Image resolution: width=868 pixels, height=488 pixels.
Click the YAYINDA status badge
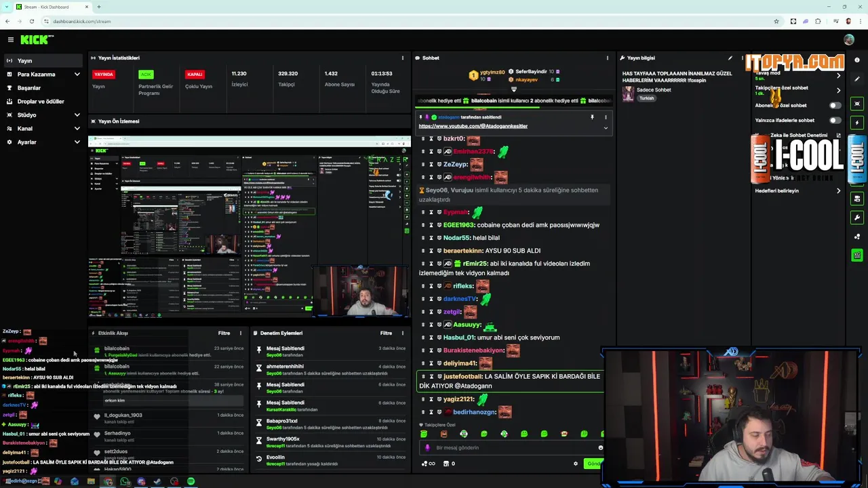(104, 74)
